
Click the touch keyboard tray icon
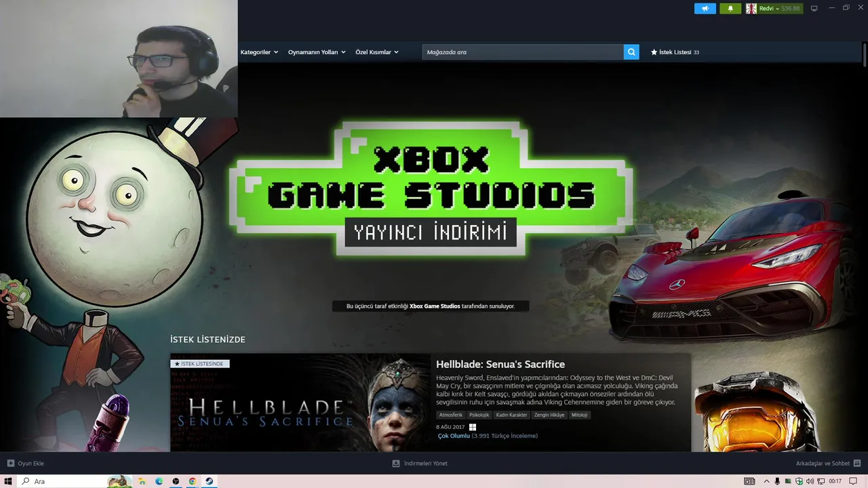coord(749,481)
